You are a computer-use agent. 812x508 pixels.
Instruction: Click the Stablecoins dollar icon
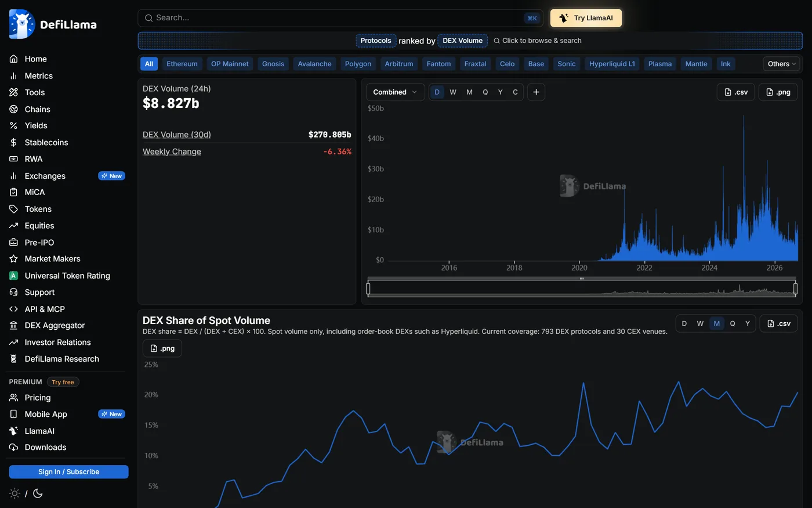tap(13, 142)
